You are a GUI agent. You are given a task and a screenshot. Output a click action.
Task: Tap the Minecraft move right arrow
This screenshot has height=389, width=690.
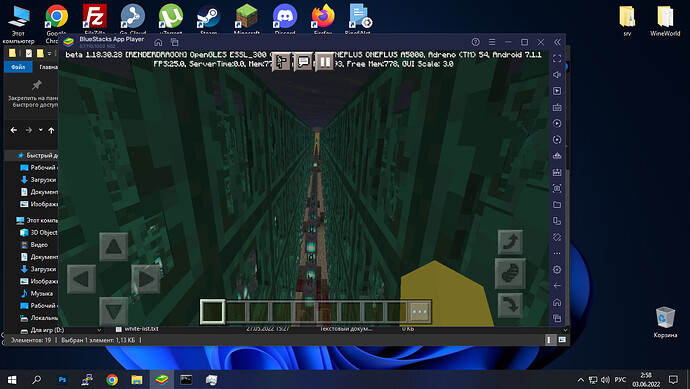tap(146, 279)
